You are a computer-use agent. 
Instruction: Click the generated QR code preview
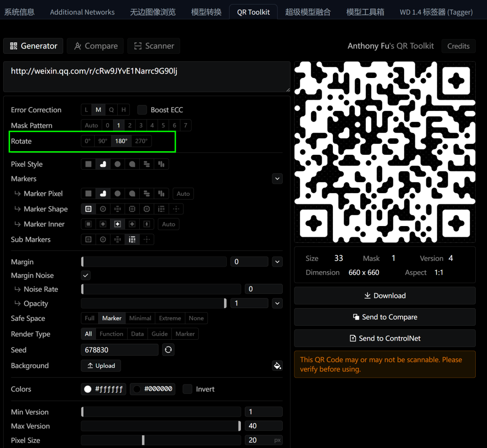click(x=385, y=152)
